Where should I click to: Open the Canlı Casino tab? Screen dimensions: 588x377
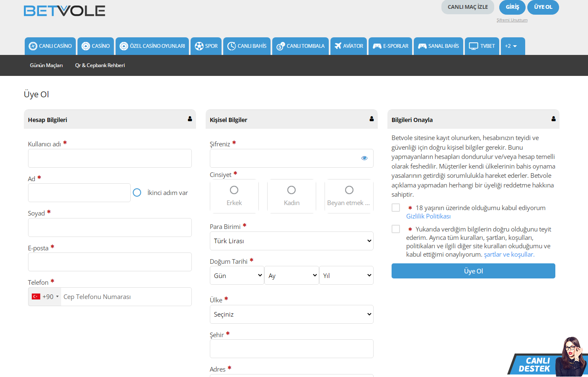click(x=50, y=46)
